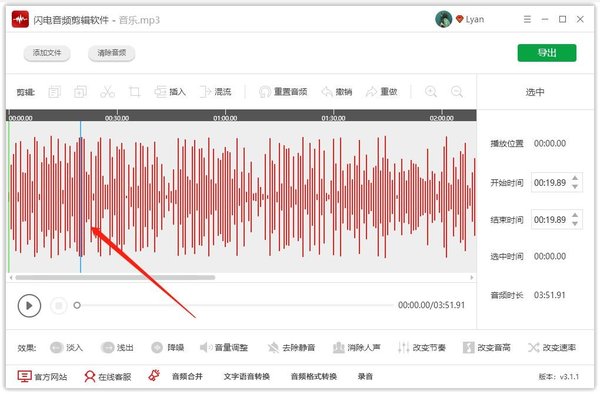Open the hamburger menu in title bar

[x=527, y=19]
